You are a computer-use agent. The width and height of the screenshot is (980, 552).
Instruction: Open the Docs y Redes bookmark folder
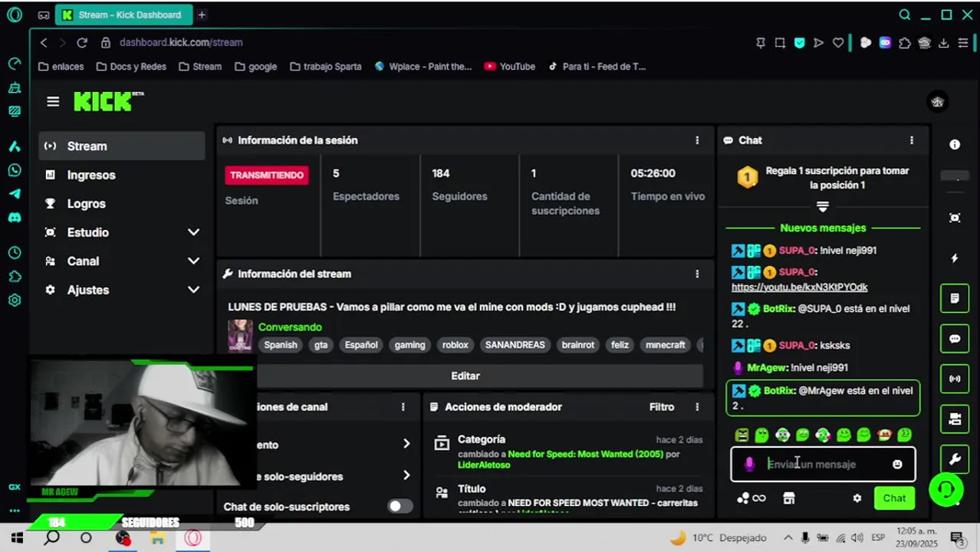[x=131, y=67]
